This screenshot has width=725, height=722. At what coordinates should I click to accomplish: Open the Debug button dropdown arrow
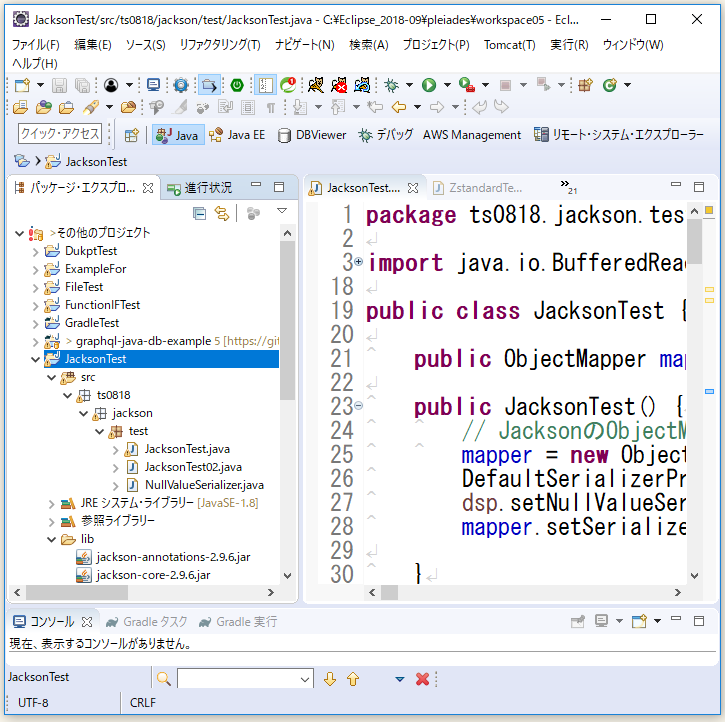(x=409, y=85)
